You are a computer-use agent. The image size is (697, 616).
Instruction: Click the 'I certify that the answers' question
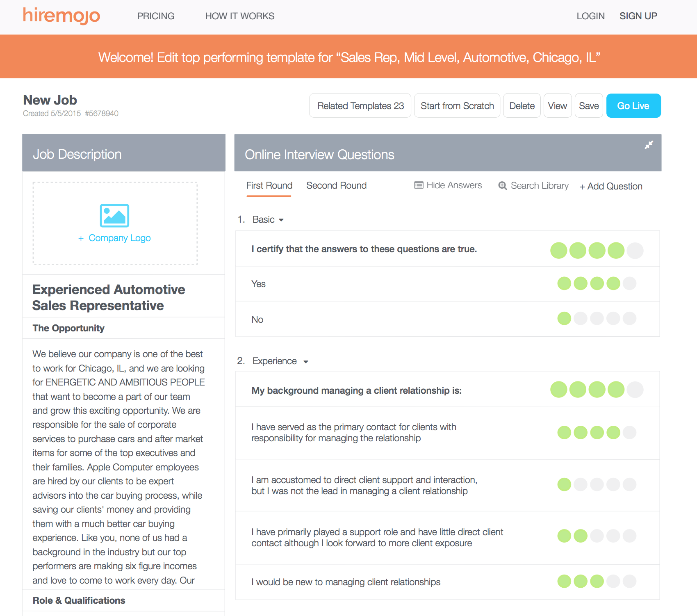(x=364, y=249)
